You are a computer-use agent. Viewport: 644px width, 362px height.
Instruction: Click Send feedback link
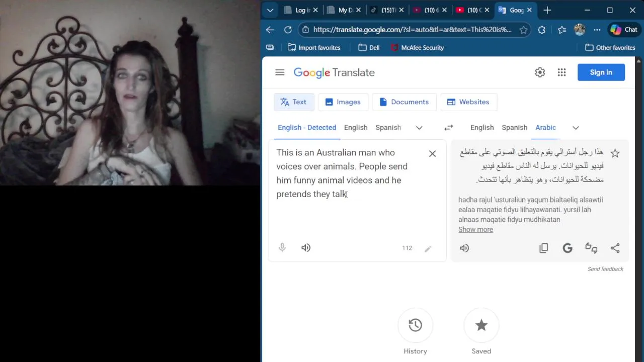click(605, 269)
